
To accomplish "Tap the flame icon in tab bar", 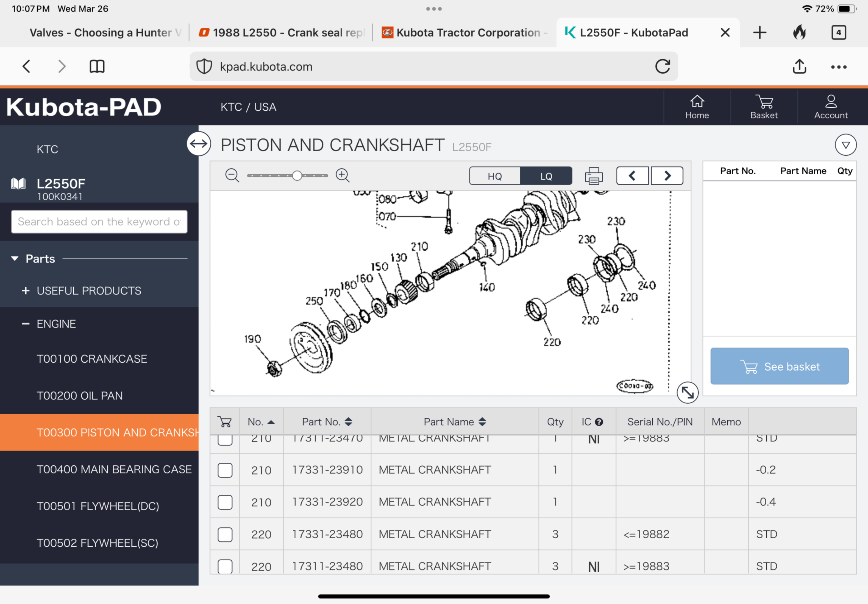I will click(799, 32).
